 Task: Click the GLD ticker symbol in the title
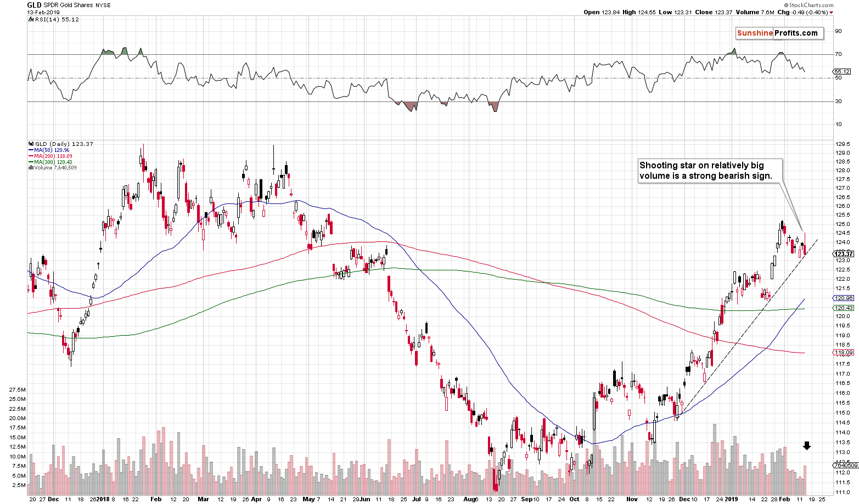coord(33,5)
